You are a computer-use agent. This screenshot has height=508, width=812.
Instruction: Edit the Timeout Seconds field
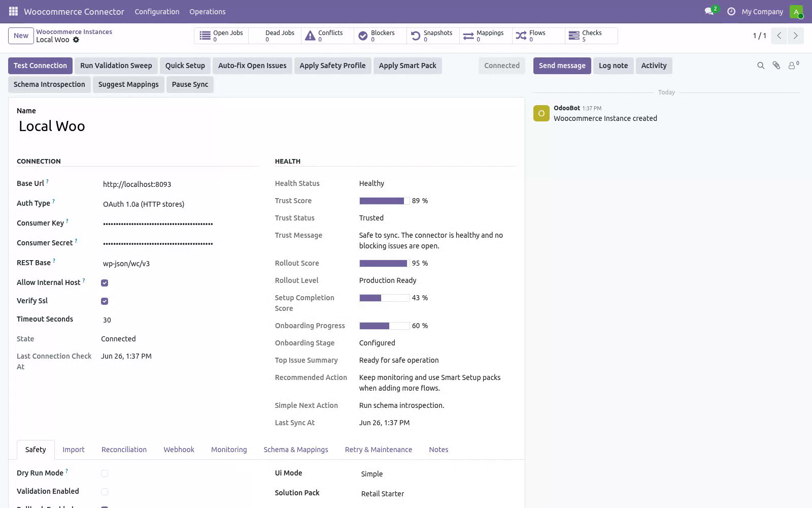coord(180,320)
